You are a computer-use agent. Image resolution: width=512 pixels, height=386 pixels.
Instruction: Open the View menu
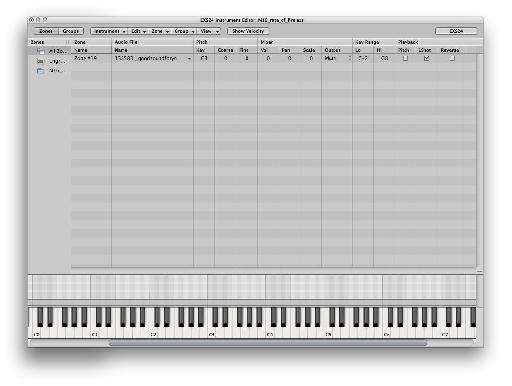(x=209, y=31)
